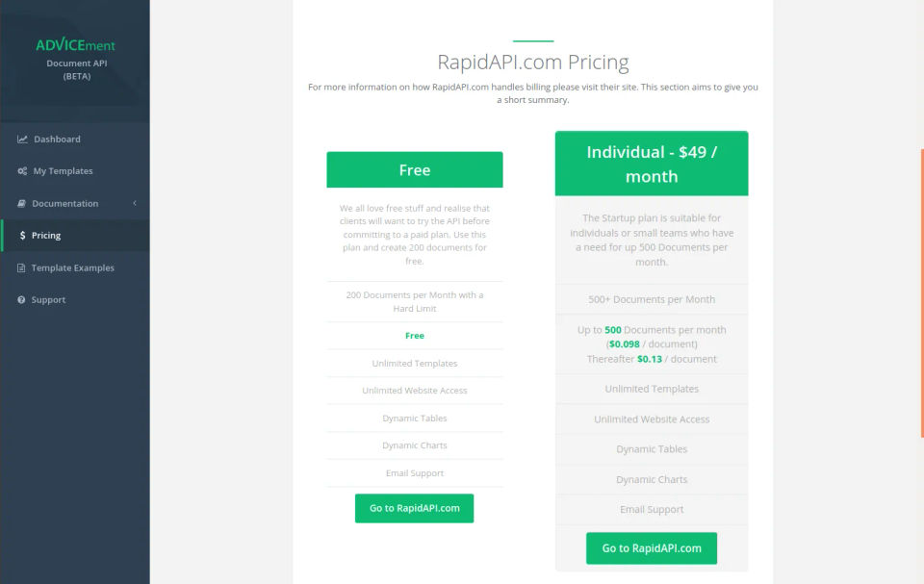Click the RapidAPI.com Pricing heading

[x=532, y=63]
